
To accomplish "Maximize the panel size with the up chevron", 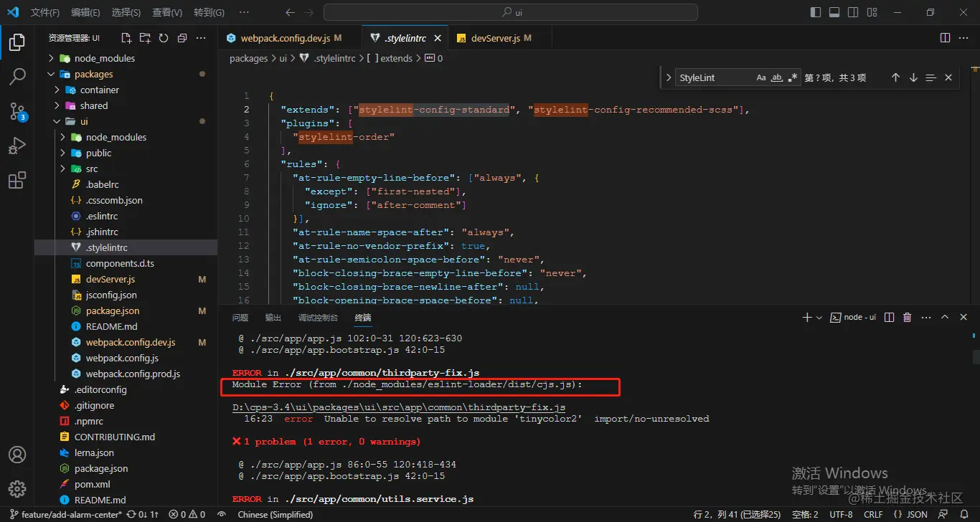I will pyautogui.click(x=945, y=317).
